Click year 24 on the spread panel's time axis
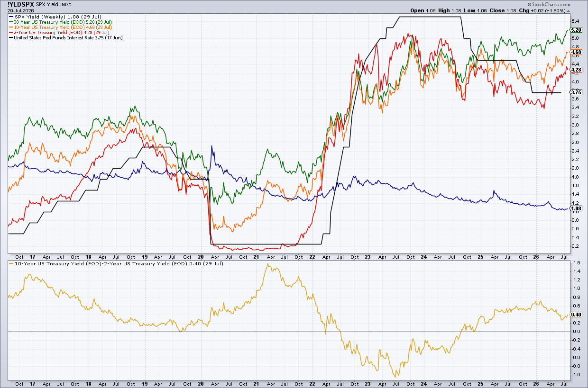This screenshot has height=388, width=588. coord(423,384)
